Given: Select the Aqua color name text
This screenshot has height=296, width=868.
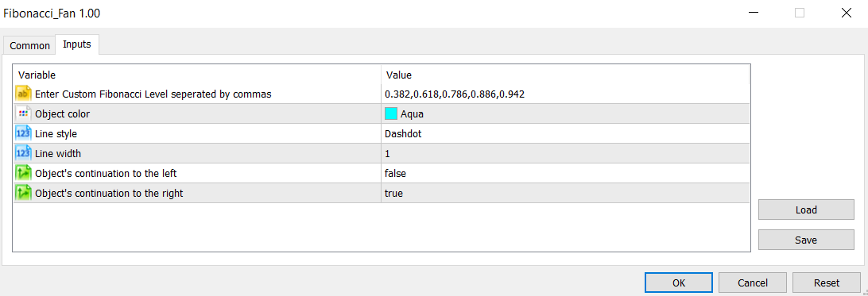Looking at the screenshot, I should 412,114.
